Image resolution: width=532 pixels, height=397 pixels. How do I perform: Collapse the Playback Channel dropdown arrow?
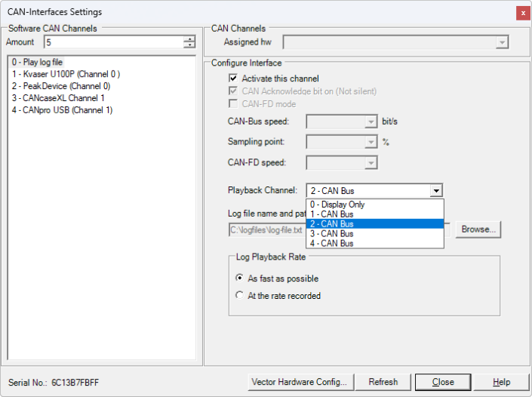tap(435, 191)
